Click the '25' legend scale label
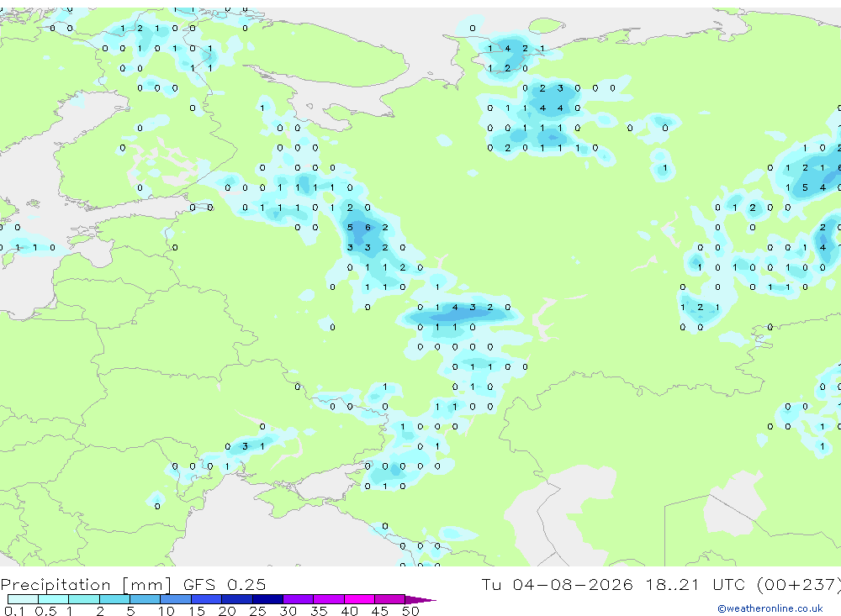This screenshot has width=841, height=616. [x=257, y=611]
